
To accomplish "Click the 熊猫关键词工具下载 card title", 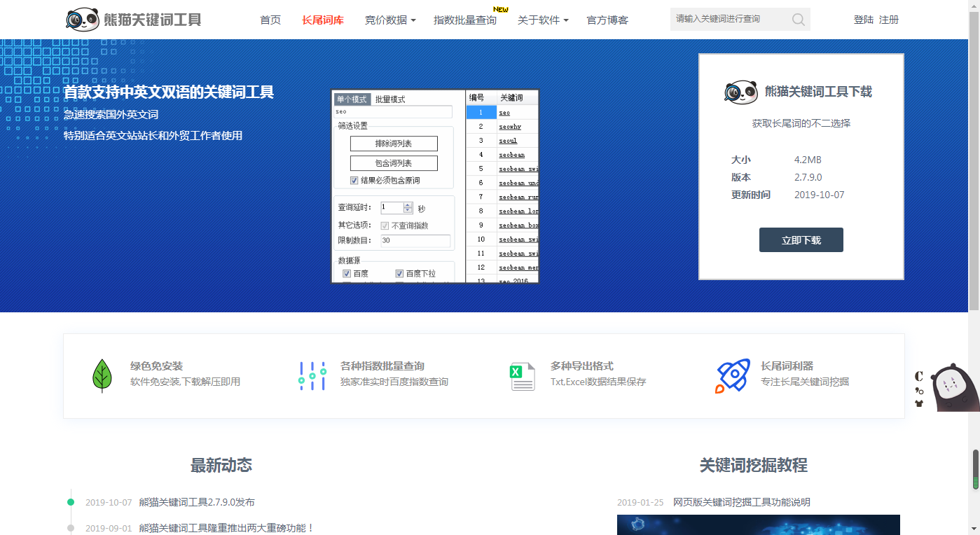I will click(x=818, y=92).
